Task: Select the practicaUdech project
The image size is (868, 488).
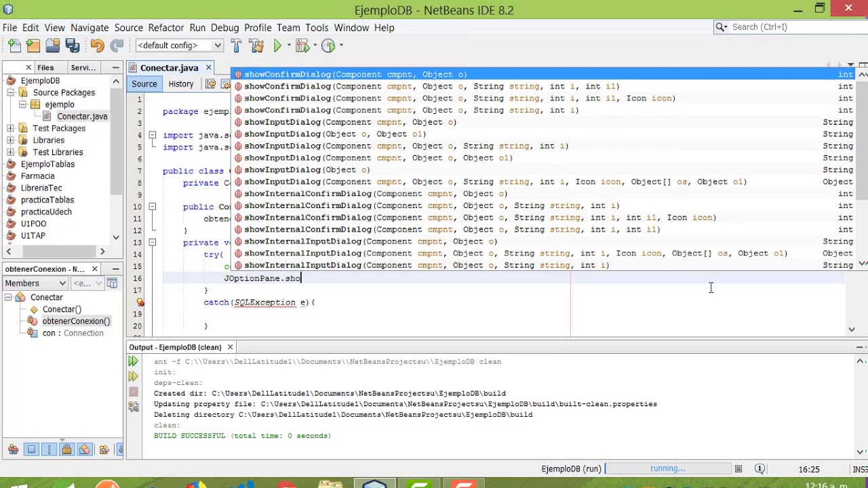Action: (x=46, y=211)
